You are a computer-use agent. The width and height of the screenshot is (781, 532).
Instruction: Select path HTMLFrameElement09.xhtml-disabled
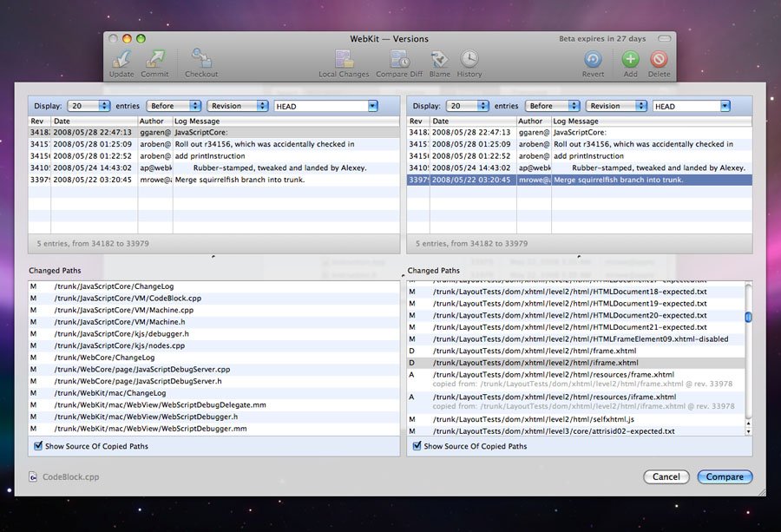coord(576,339)
